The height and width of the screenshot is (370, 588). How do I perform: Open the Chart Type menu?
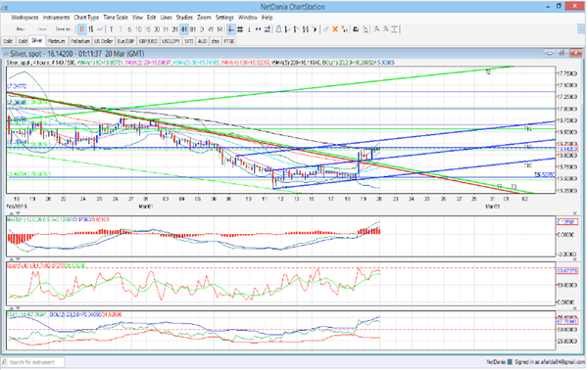[x=86, y=18]
